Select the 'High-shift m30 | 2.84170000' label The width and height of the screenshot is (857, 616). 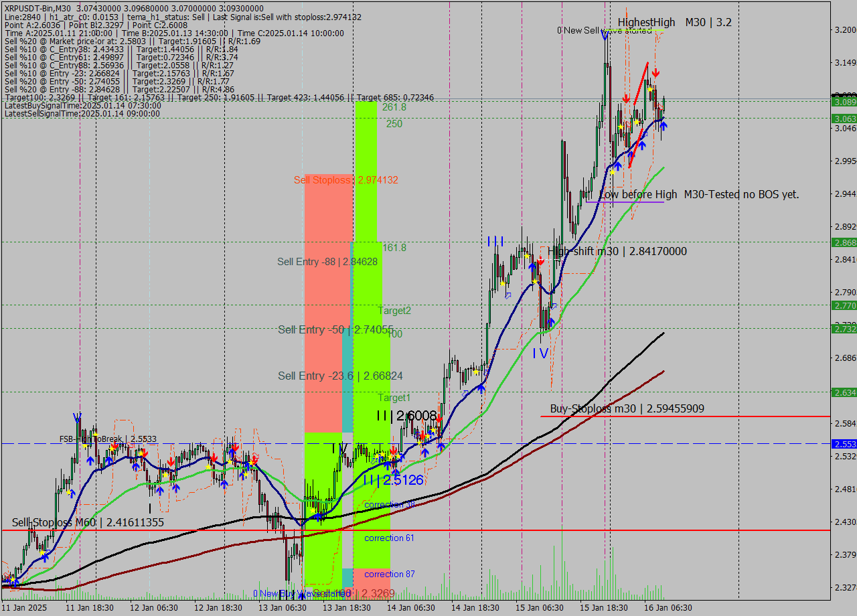617,251
